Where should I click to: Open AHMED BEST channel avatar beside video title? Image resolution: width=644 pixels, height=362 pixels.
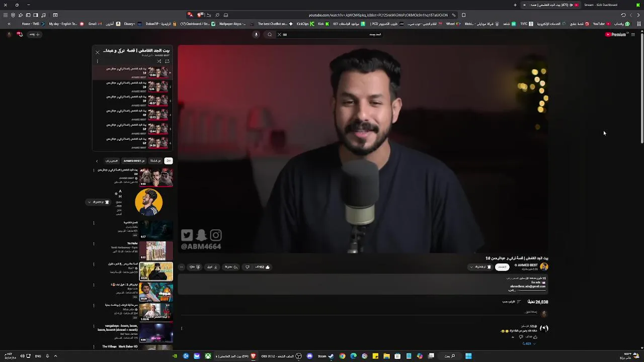pyautogui.click(x=544, y=267)
